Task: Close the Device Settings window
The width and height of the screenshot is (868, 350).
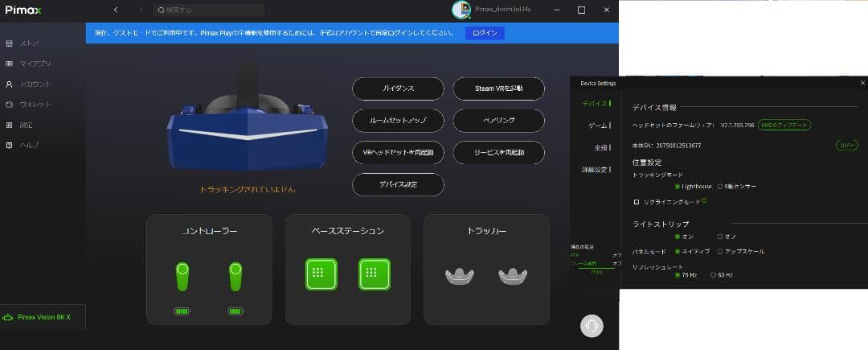Action: [862, 83]
